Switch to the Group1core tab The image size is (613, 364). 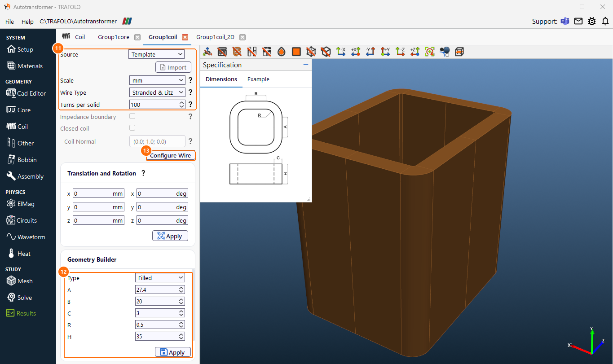click(x=114, y=37)
